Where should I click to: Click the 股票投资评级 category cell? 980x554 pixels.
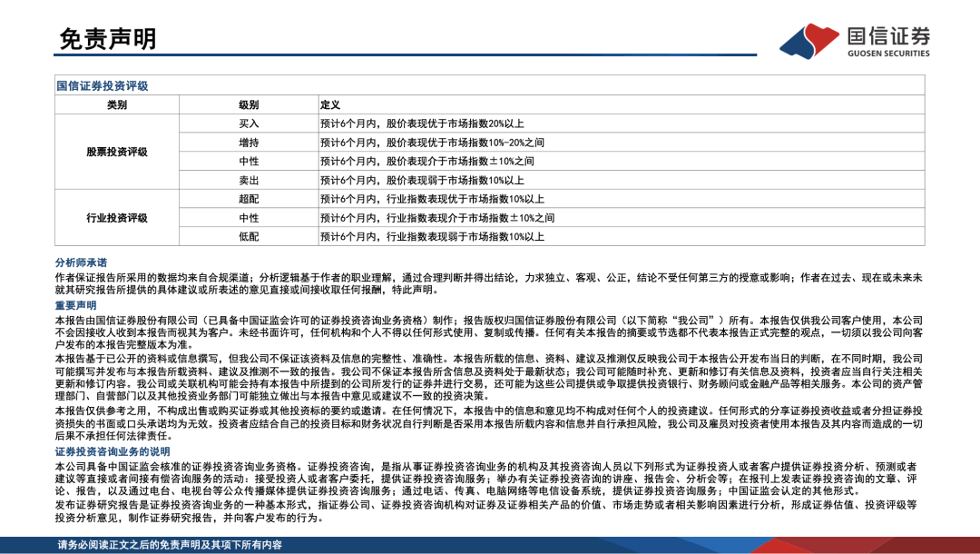point(117,152)
